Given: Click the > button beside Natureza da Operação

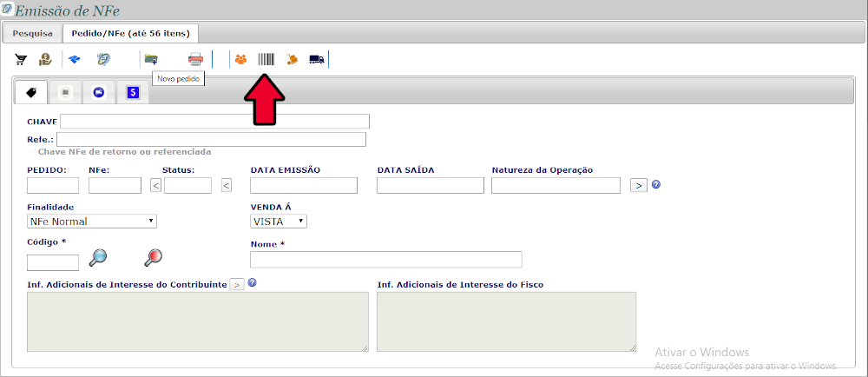Looking at the screenshot, I should pos(638,185).
